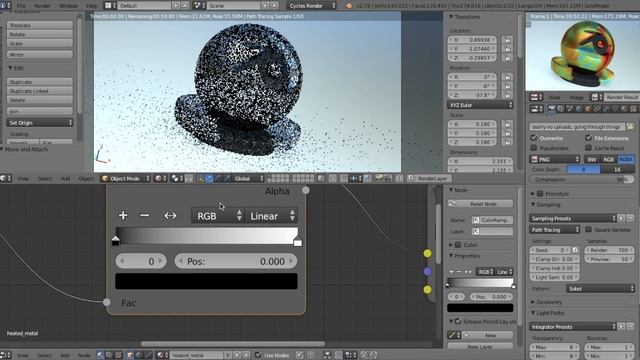Image resolution: width=640 pixels, height=360 pixels.
Task: Select the world shader type globe icon
Action: [x=139, y=355]
